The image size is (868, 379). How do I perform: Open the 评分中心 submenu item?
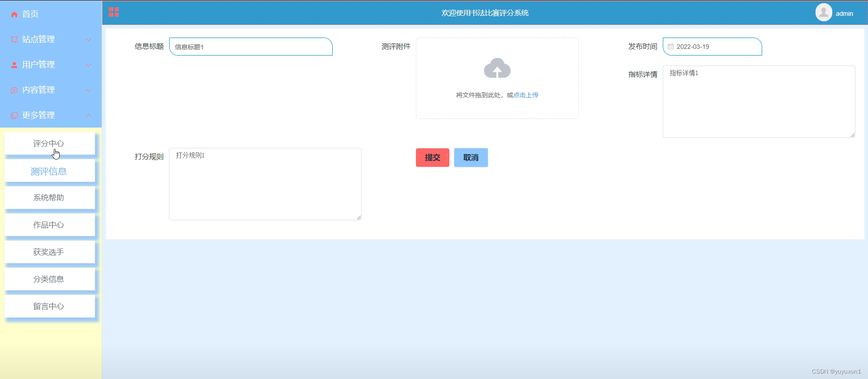pyautogui.click(x=50, y=143)
